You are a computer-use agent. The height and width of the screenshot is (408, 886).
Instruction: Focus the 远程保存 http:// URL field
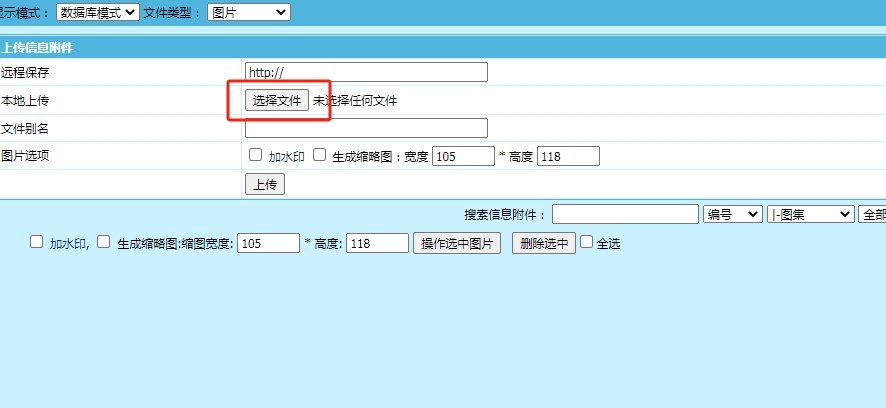coord(366,72)
